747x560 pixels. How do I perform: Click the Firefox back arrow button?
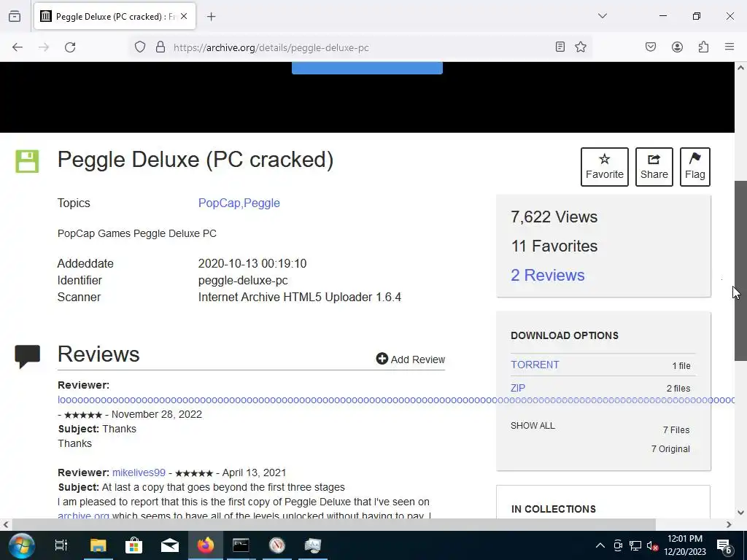(x=18, y=47)
